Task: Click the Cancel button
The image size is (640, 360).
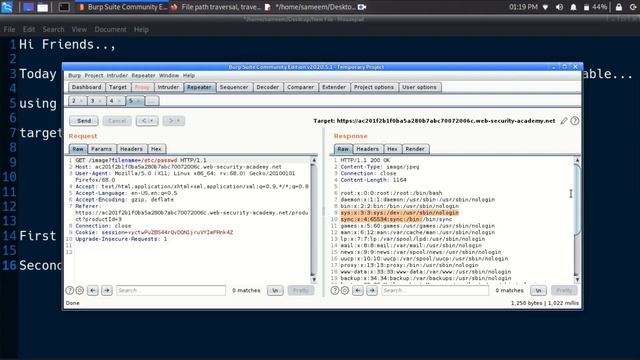Action: pyautogui.click(x=117, y=121)
